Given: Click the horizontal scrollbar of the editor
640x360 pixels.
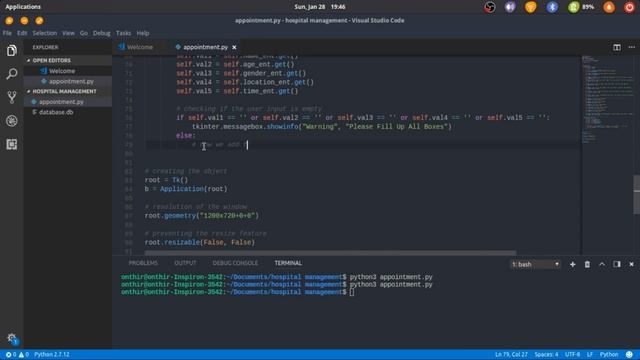Looking at the screenshot, I should coord(330,253).
